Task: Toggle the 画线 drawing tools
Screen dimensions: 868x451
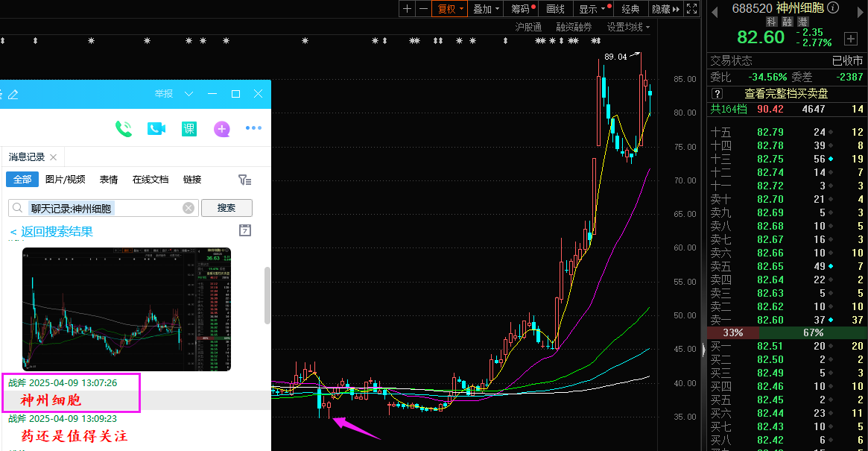Action: [555, 8]
